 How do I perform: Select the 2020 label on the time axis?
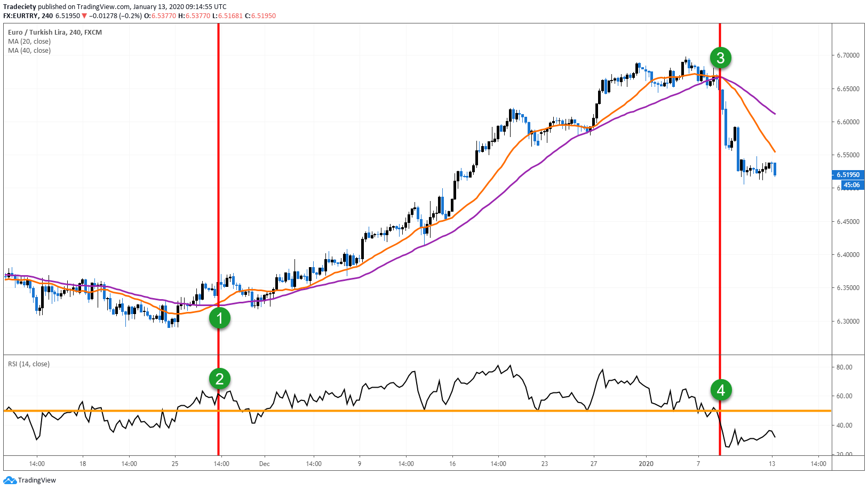(645, 464)
